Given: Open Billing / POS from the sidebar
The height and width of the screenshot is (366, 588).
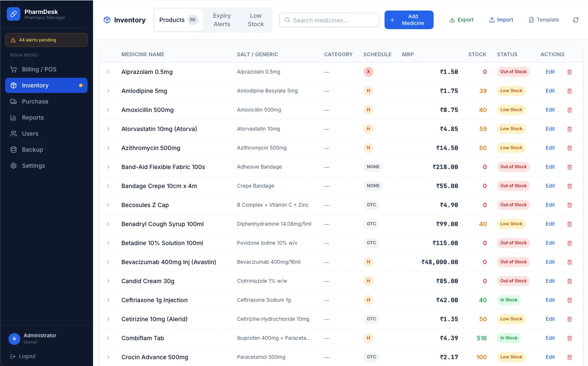Looking at the screenshot, I should (x=39, y=69).
